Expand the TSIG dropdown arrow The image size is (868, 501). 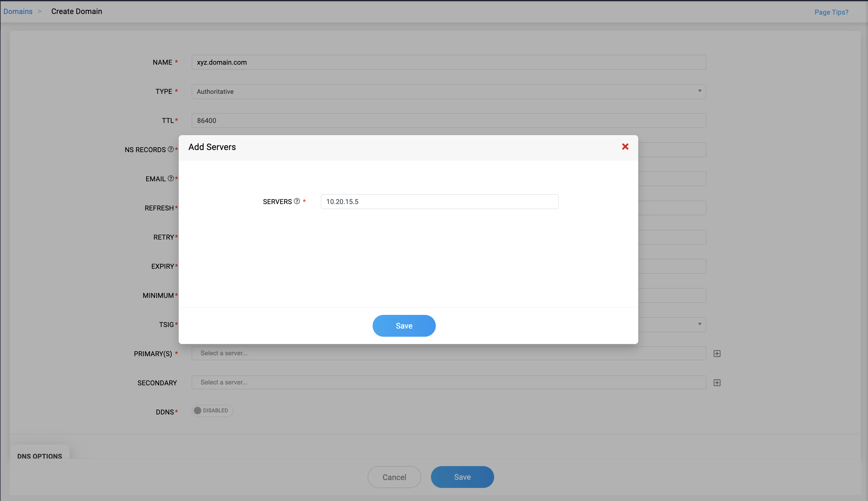pyautogui.click(x=699, y=324)
